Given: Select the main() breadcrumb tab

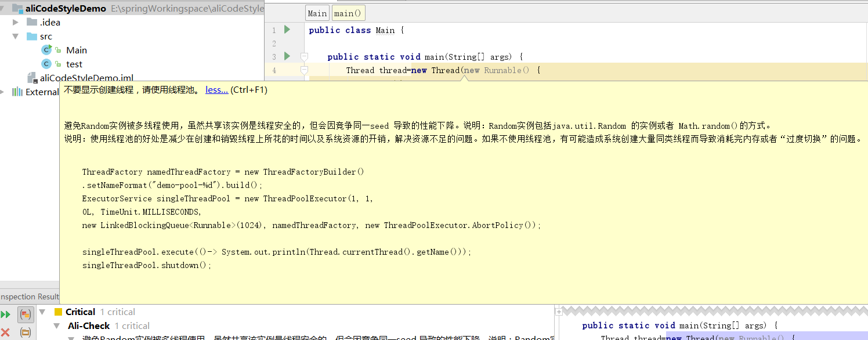Looking at the screenshot, I should 348,13.
